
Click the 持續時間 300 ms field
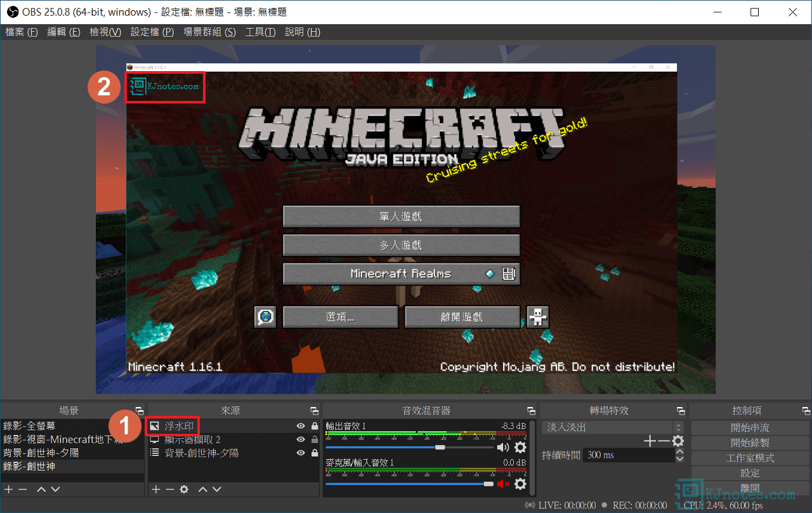tap(630, 455)
